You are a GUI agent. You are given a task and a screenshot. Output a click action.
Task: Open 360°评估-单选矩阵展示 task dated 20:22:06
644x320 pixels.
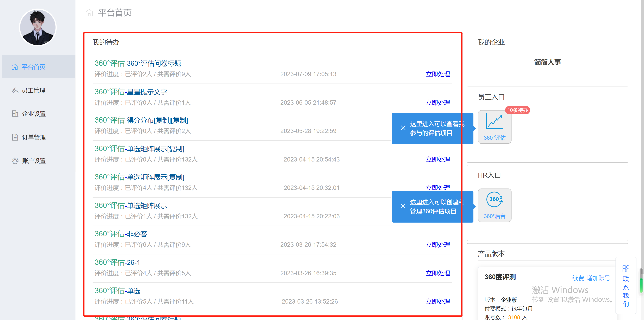131,205
